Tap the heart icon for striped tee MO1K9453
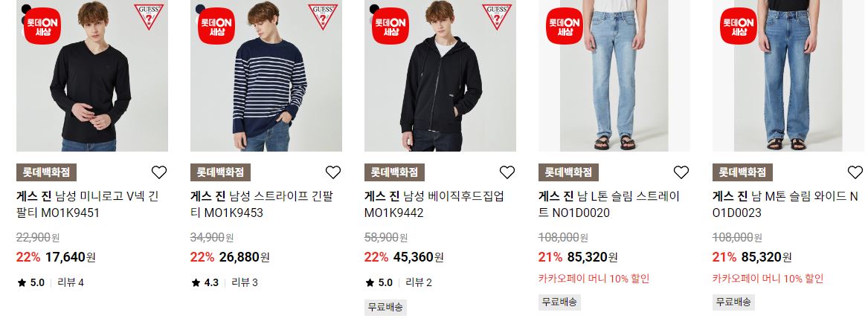 [332, 172]
